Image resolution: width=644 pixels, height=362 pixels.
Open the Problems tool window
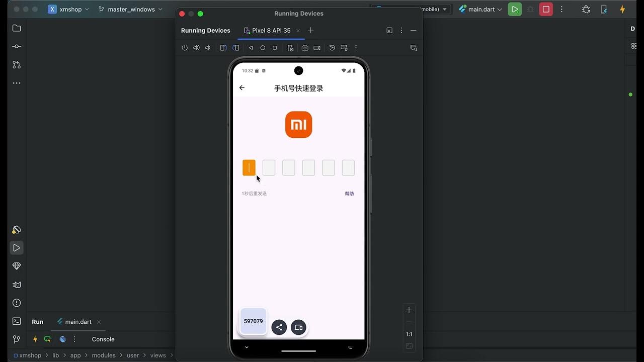pos(17,303)
